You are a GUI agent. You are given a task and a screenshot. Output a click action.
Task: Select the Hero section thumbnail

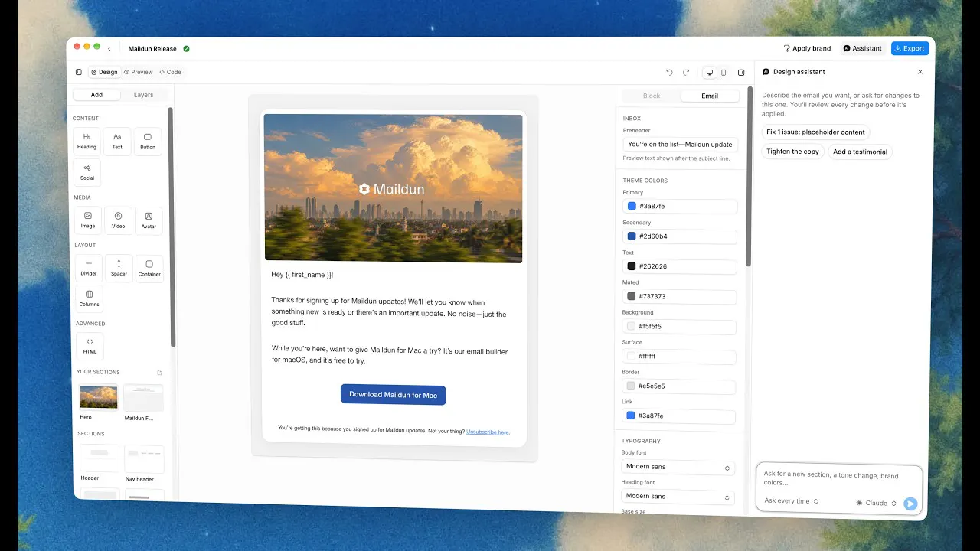98,397
